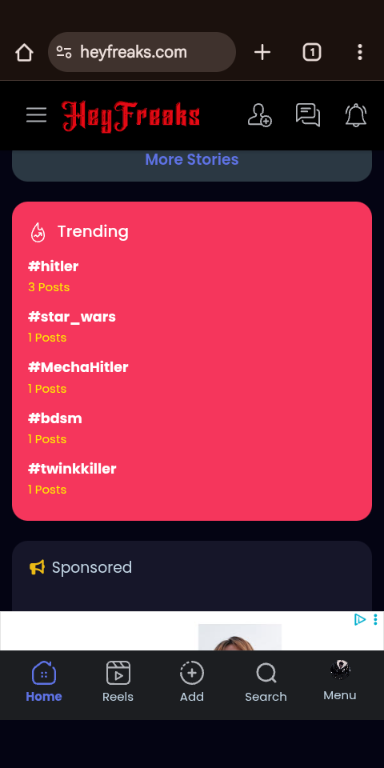
Task: Click the AdChoices icon on banner
Action: 360,620
